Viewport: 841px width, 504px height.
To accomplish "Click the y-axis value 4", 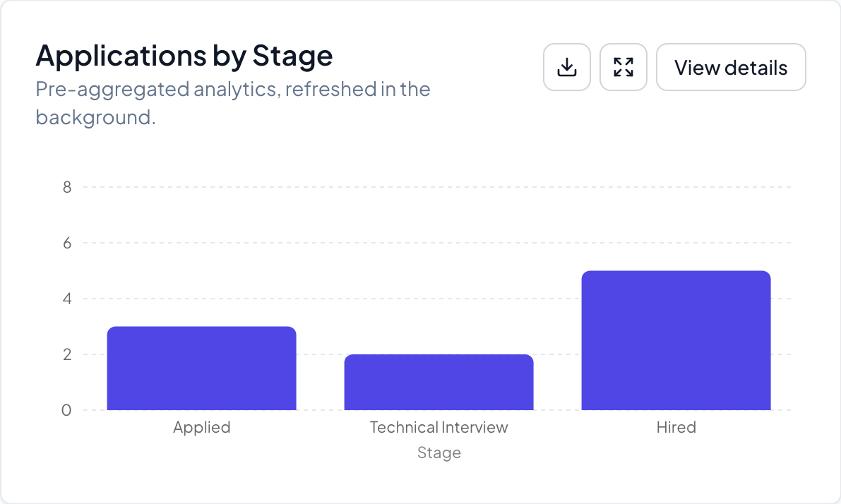I will (67, 299).
